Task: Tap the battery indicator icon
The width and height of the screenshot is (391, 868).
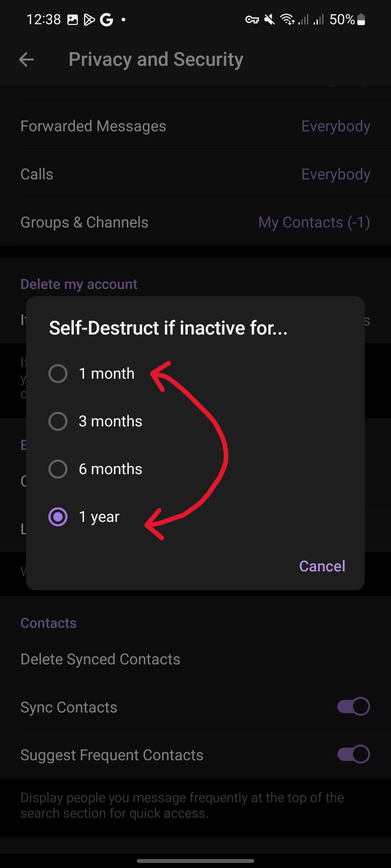Action: pos(361,20)
